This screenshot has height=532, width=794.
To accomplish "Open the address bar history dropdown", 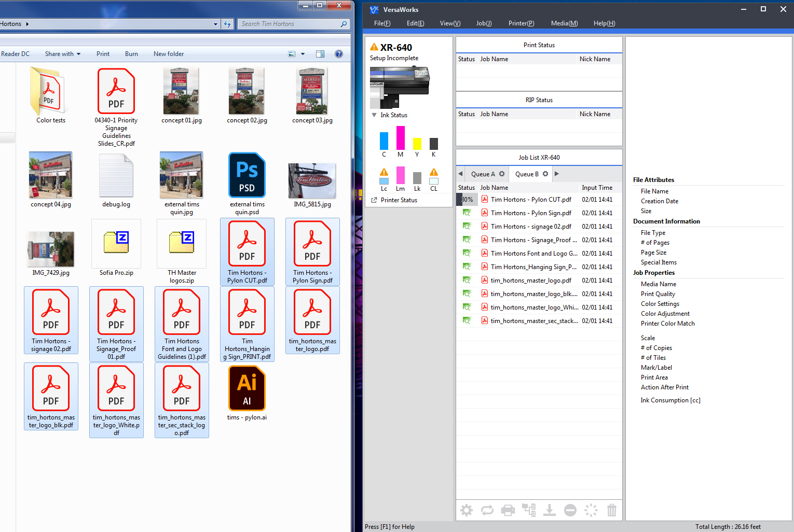I will point(215,24).
